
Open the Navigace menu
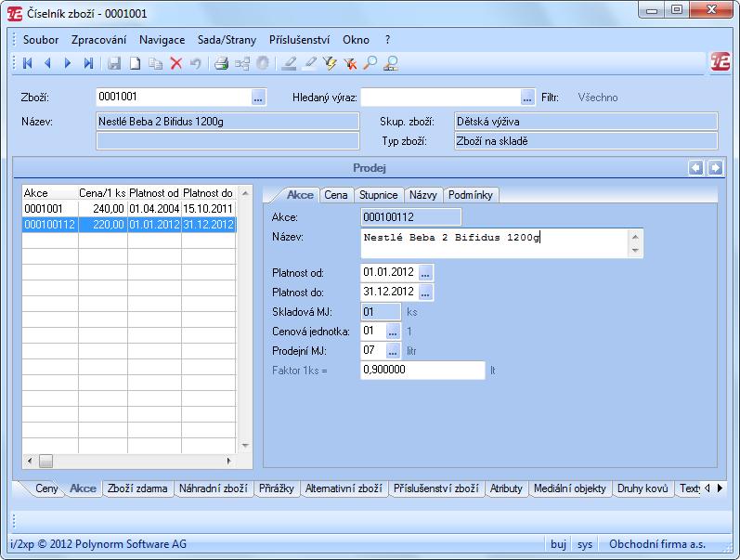tap(162, 40)
